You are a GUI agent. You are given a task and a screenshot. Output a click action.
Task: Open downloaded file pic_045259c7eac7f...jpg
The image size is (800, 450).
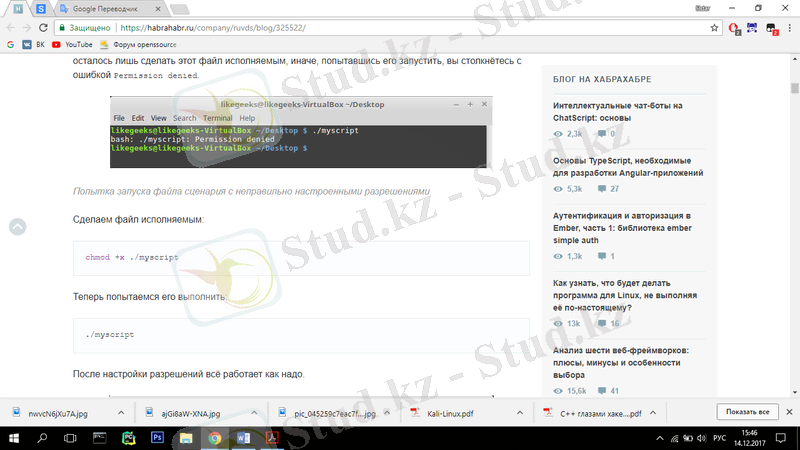[x=327, y=413]
